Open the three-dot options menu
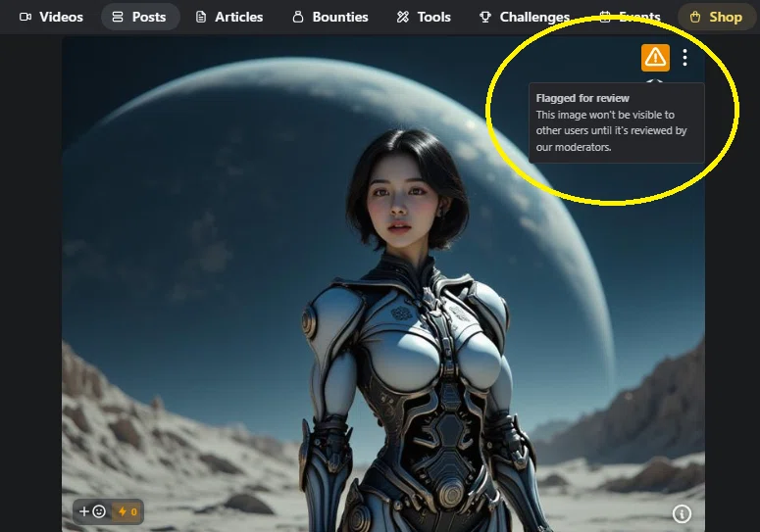The height and width of the screenshot is (532, 760). point(684,58)
